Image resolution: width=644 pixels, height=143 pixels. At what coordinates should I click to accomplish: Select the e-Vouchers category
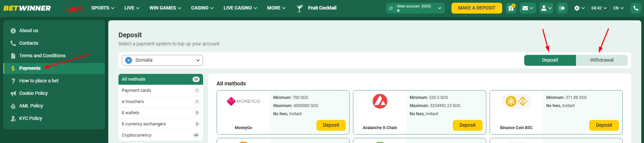tap(161, 102)
